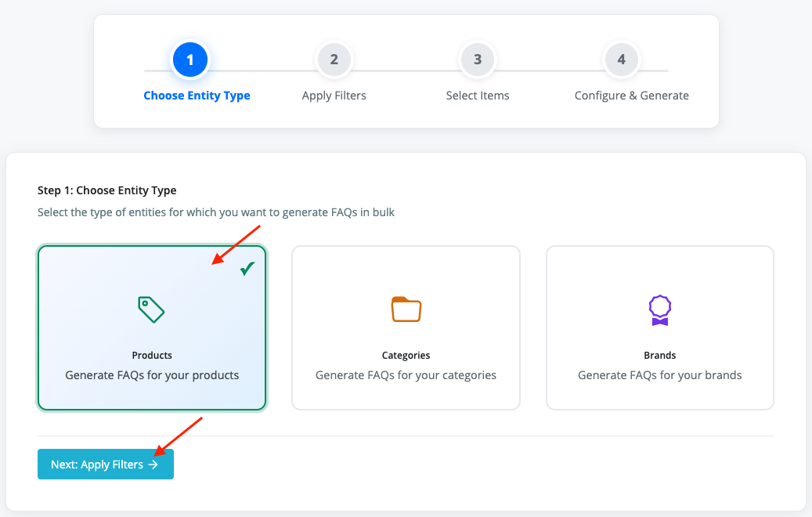This screenshot has width=812, height=517.
Task: Click the "Choose Entity Type" step label
Action: pos(197,96)
